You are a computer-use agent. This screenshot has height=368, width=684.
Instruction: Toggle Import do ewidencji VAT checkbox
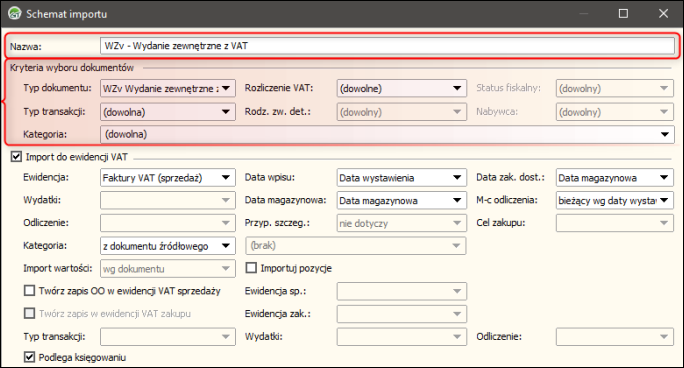[16, 157]
